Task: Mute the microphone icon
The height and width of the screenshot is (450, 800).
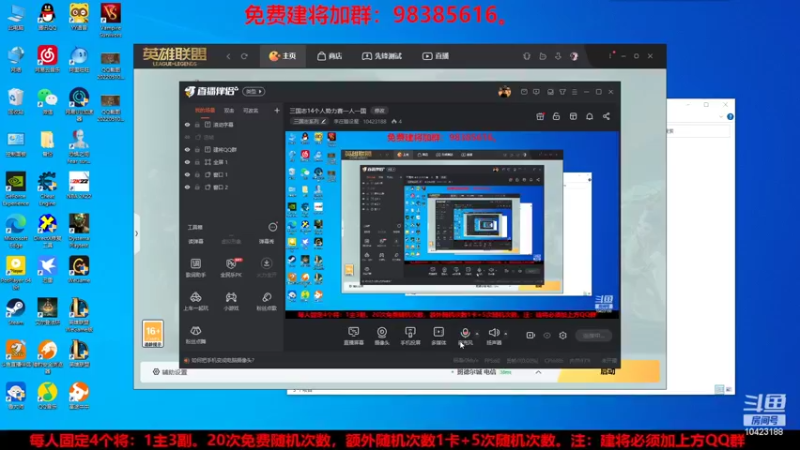Action: (465, 333)
